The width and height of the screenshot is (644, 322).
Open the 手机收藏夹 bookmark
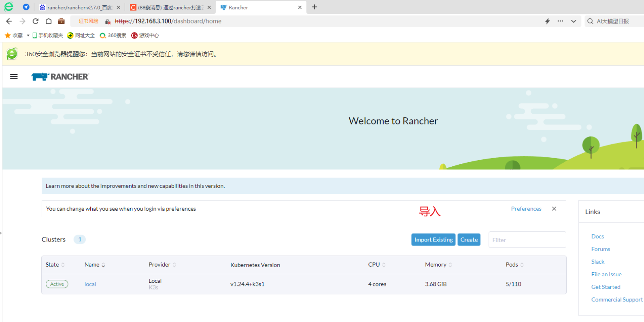[47, 36]
